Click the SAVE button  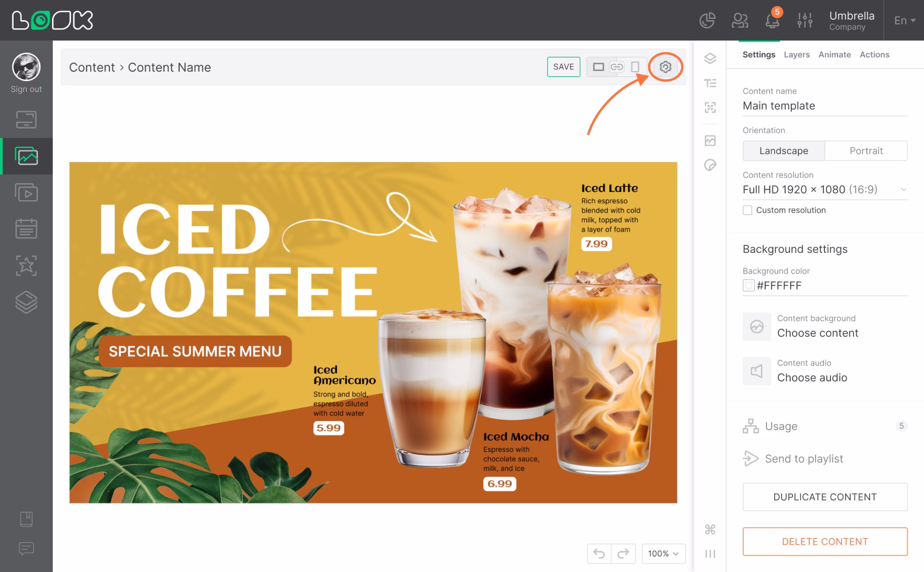(x=563, y=67)
